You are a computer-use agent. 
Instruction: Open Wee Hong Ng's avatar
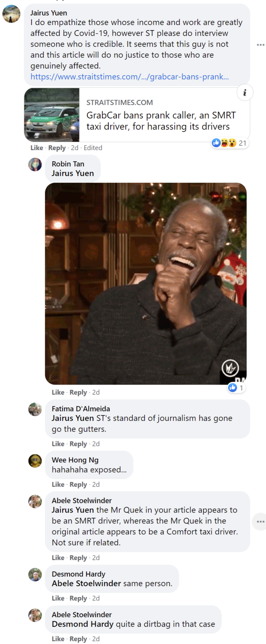coord(35,461)
